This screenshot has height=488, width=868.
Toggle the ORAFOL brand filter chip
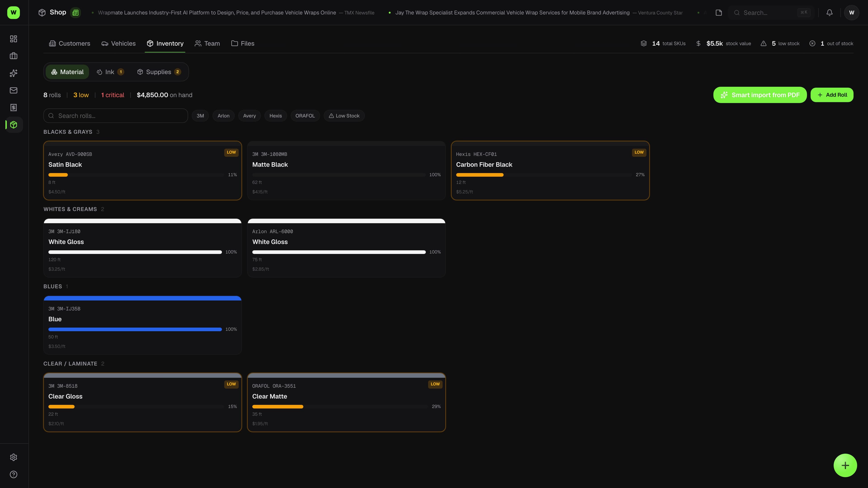[305, 115]
